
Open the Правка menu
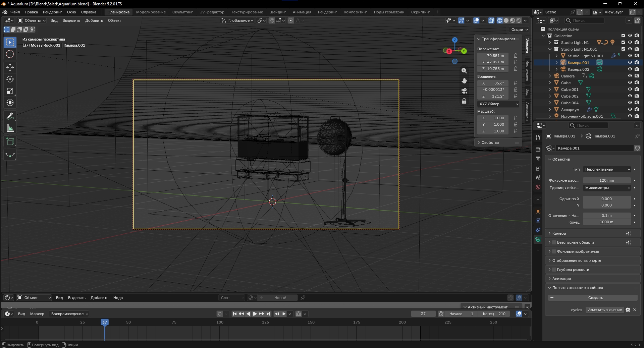(x=31, y=12)
